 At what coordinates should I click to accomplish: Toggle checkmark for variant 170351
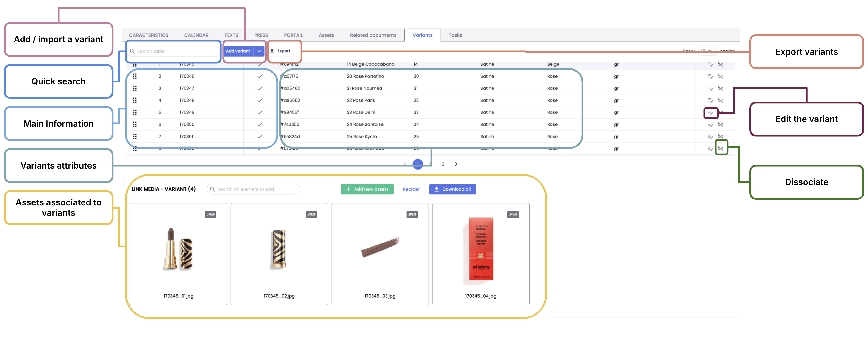pos(260,137)
